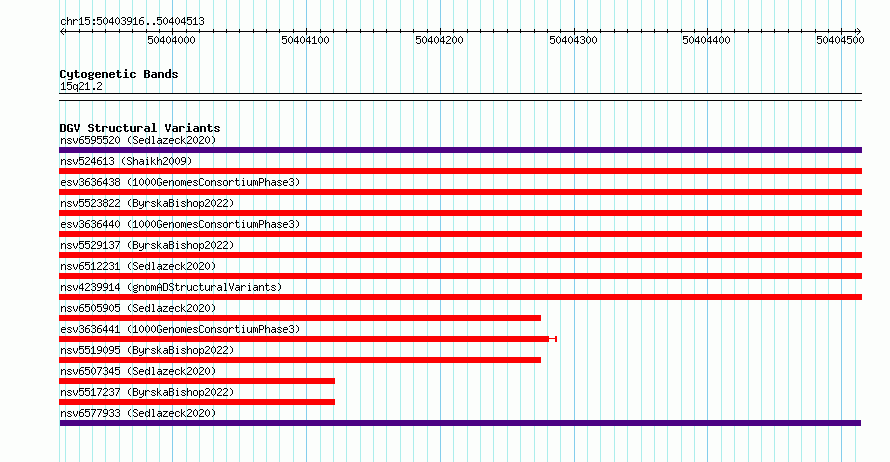Viewport: 890px width, 462px height.
Task: Click ruler position 50404200
Action: [439, 40]
